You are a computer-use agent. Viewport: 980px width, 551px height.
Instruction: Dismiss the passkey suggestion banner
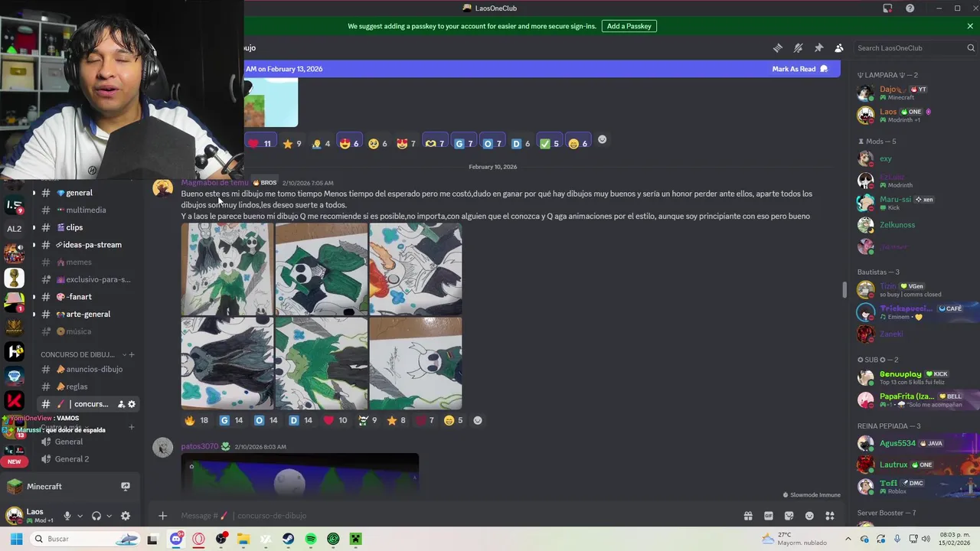point(970,26)
